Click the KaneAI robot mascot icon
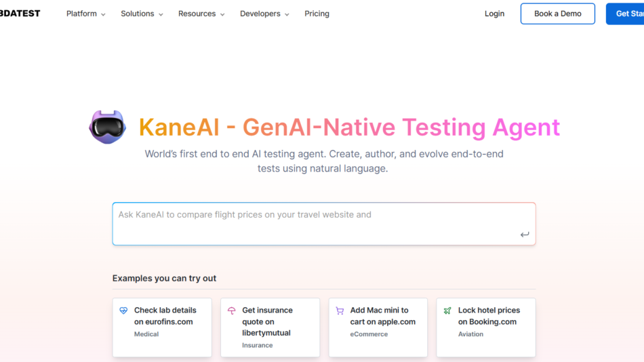644x362 pixels. [107, 127]
